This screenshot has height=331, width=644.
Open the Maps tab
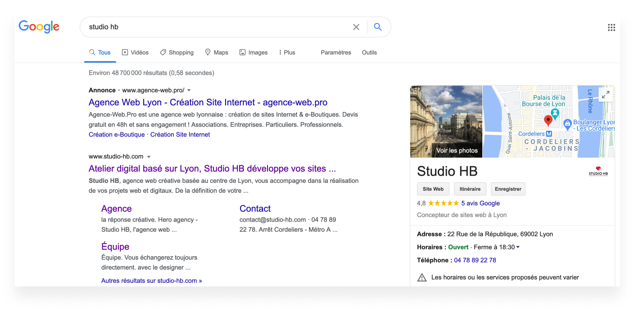pyautogui.click(x=216, y=53)
